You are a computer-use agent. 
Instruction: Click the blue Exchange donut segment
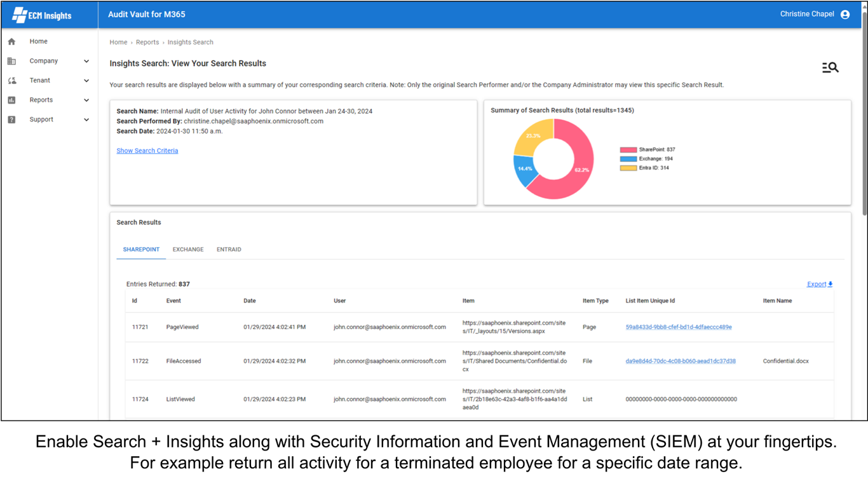(x=525, y=170)
